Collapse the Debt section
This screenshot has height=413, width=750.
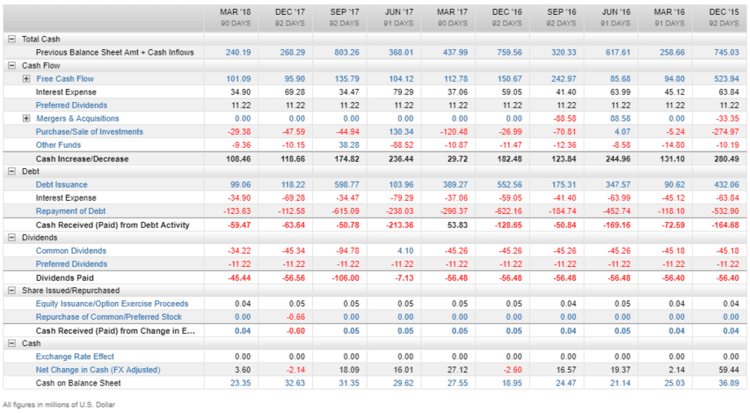coord(10,171)
